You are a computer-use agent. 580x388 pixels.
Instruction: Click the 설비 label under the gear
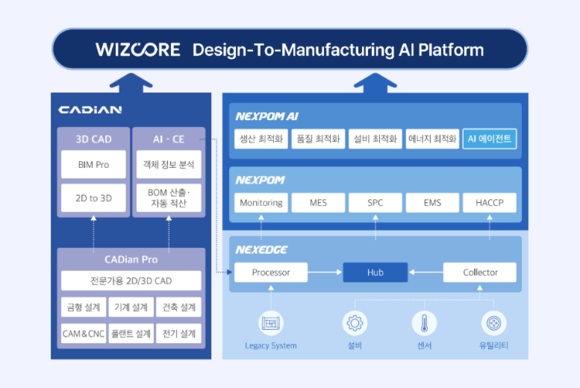tap(355, 345)
